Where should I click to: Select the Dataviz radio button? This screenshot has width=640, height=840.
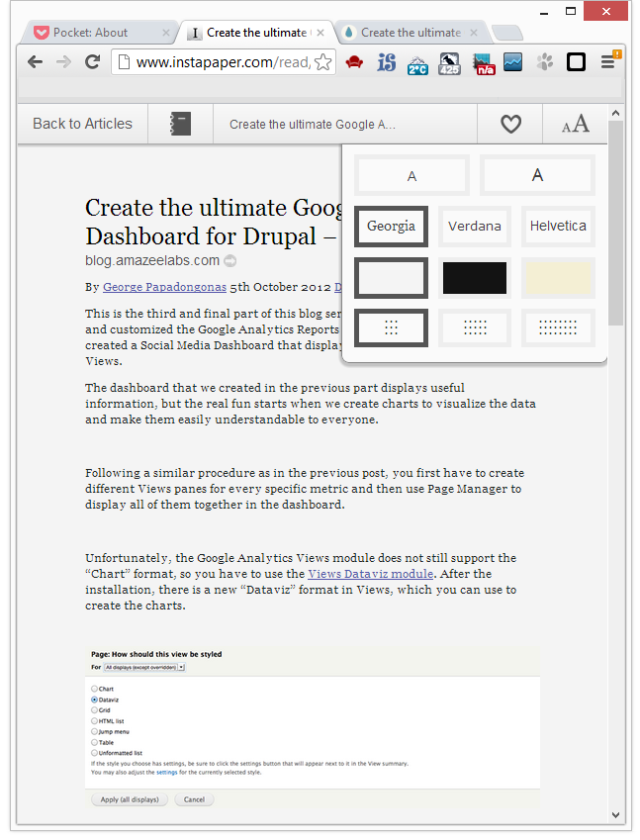click(x=94, y=700)
